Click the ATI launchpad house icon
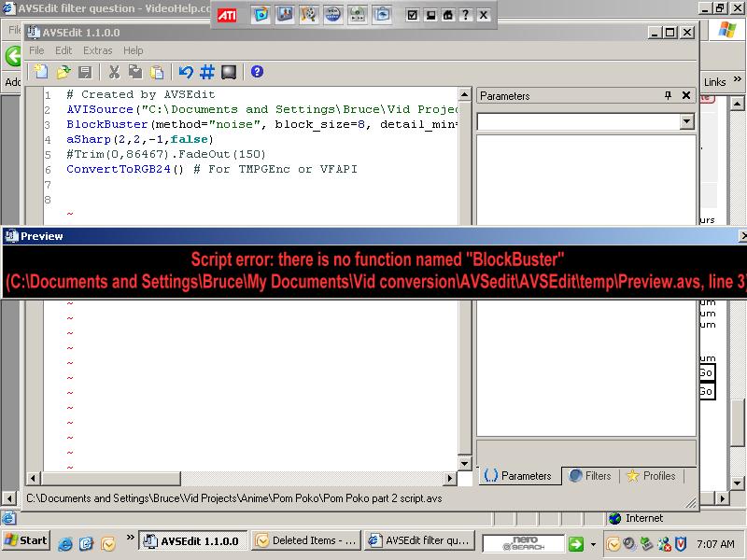Viewport: 747px width, 560px height. tap(448, 15)
